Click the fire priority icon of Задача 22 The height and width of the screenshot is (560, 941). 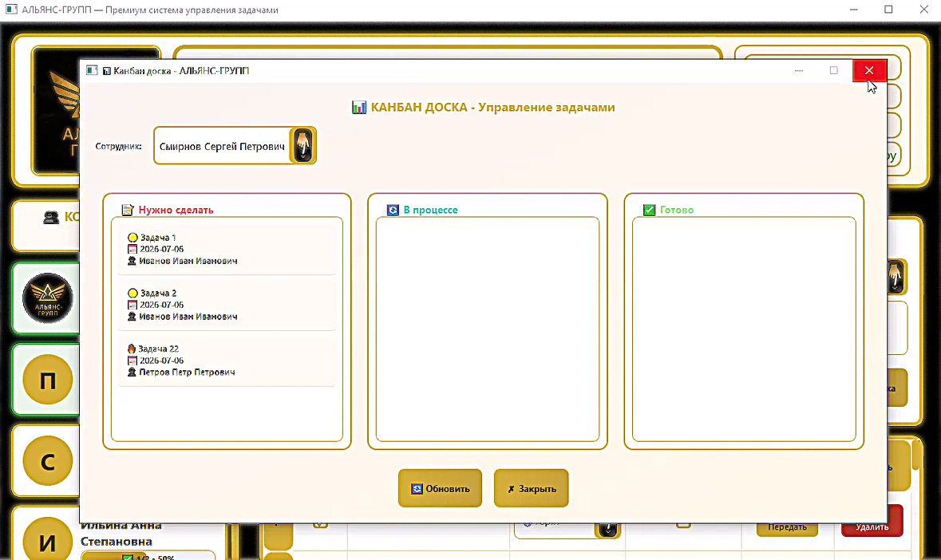coord(132,349)
